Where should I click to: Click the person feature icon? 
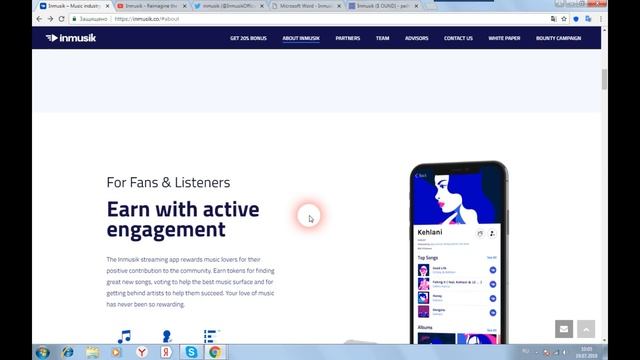click(x=167, y=336)
